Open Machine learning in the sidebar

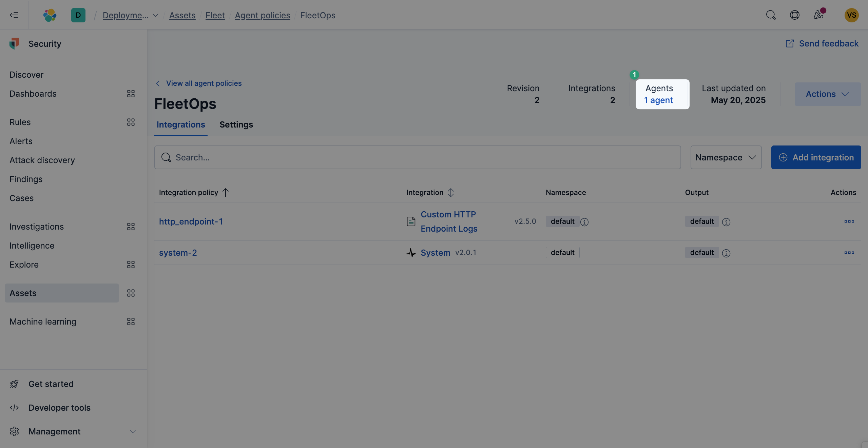click(43, 322)
